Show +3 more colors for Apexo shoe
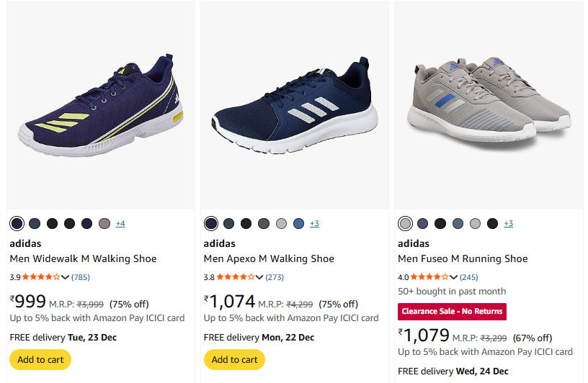The height and width of the screenshot is (383, 588). (314, 223)
